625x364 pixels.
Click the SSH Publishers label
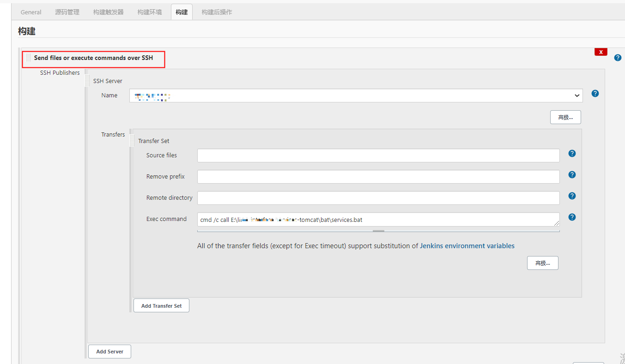pos(60,72)
